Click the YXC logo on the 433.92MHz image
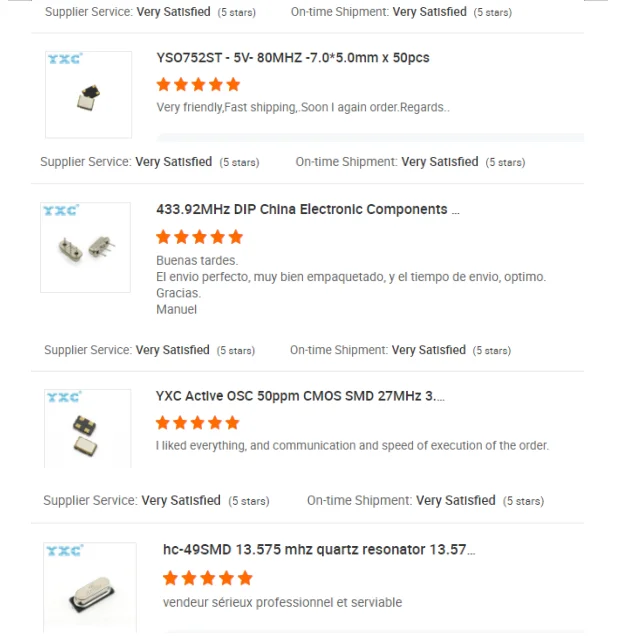Screen dimensions: 636x643 [x=61, y=211]
